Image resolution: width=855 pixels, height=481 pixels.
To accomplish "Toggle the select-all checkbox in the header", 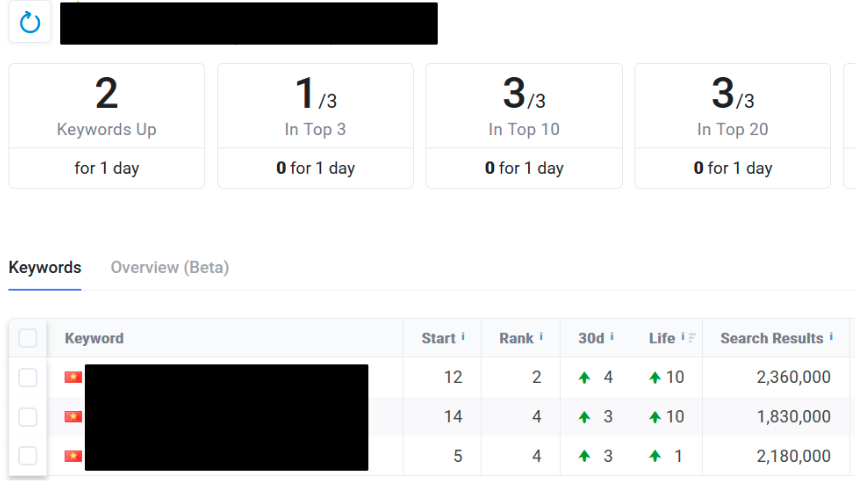I will pyautogui.click(x=28, y=338).
